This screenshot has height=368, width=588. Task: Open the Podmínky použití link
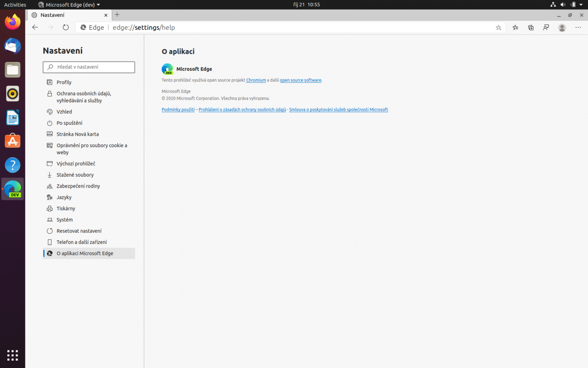pyautogui.click(x=178, y=109)
